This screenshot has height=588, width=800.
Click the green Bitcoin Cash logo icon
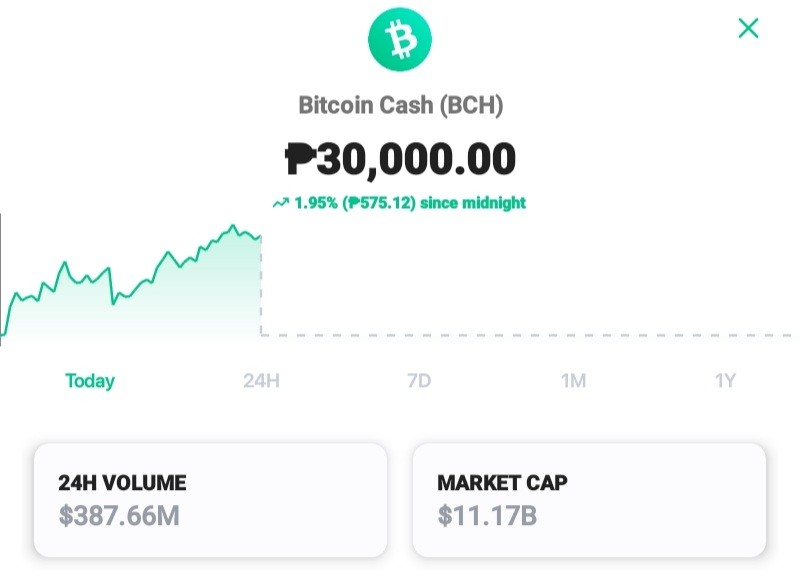[400, 39]
